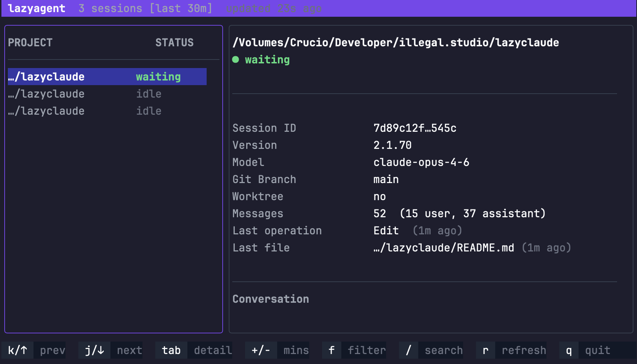The height and width of the screenshot is (364, 637).
Task: Click the q key quit hint
Action: (569, 350)
